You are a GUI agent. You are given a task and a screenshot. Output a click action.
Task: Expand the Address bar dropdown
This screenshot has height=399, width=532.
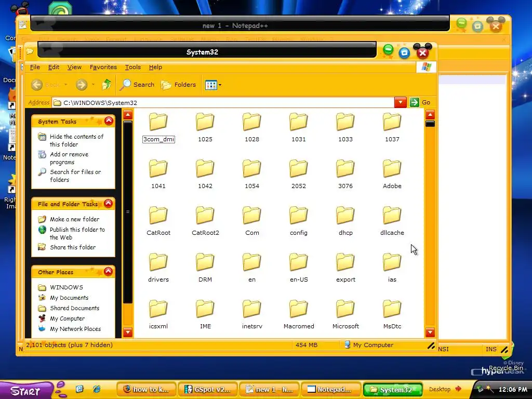click(401, 102)
